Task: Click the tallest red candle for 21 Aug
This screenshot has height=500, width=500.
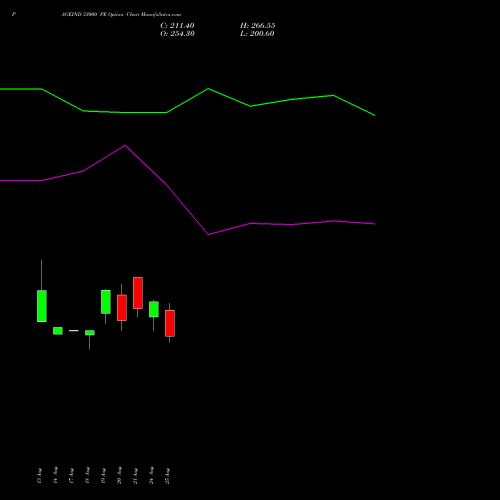Action: click(138, 293)
